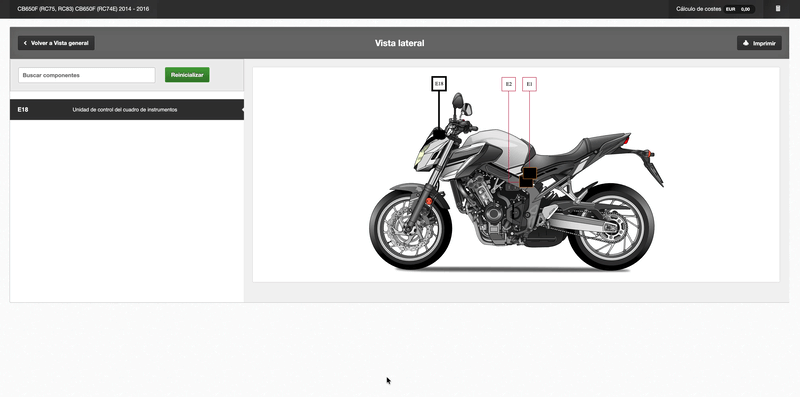
Task: Click the E1 label box on diagram
Action: click(529, 84)
